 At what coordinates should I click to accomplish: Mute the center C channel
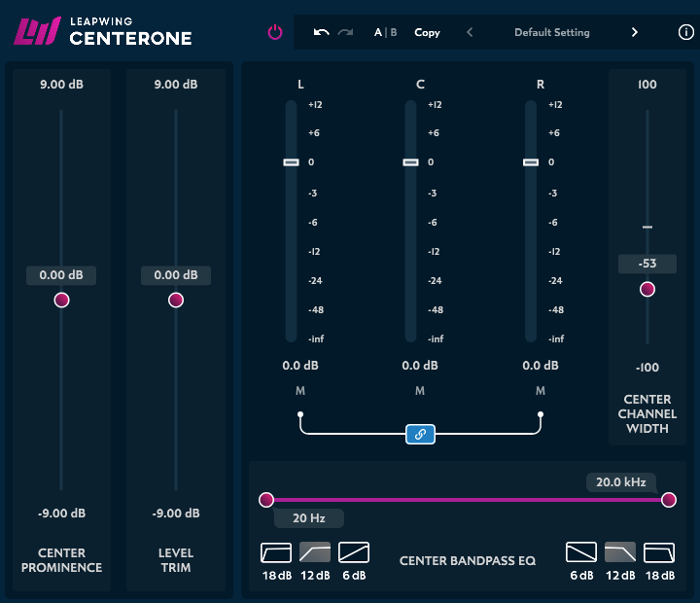pos(420,391)
